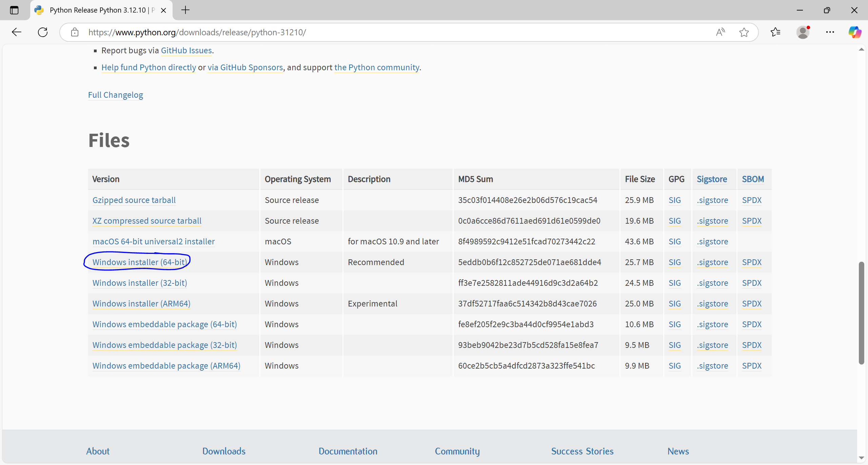Restore down the browser window
Image resolution: width=868 pixels, height=465 pixels.
tap(827, 10)
